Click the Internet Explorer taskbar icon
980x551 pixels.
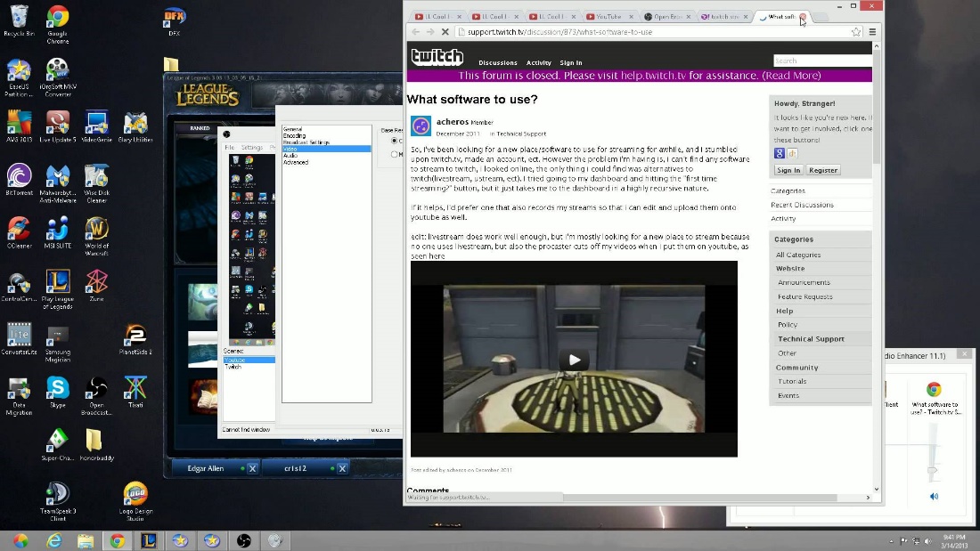click(53, 540)
